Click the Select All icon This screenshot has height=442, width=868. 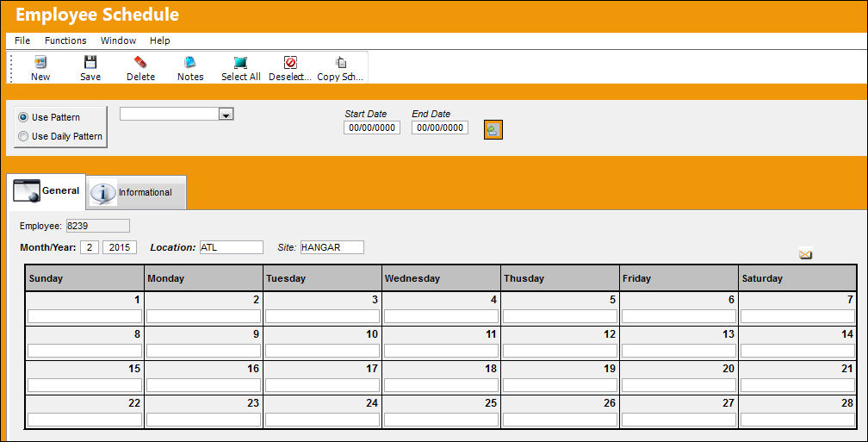(240, 62)
